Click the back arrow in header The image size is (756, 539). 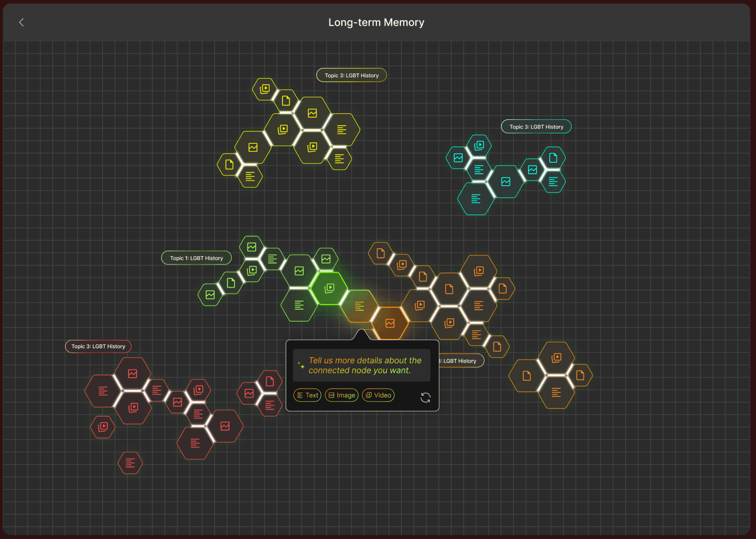22,22
